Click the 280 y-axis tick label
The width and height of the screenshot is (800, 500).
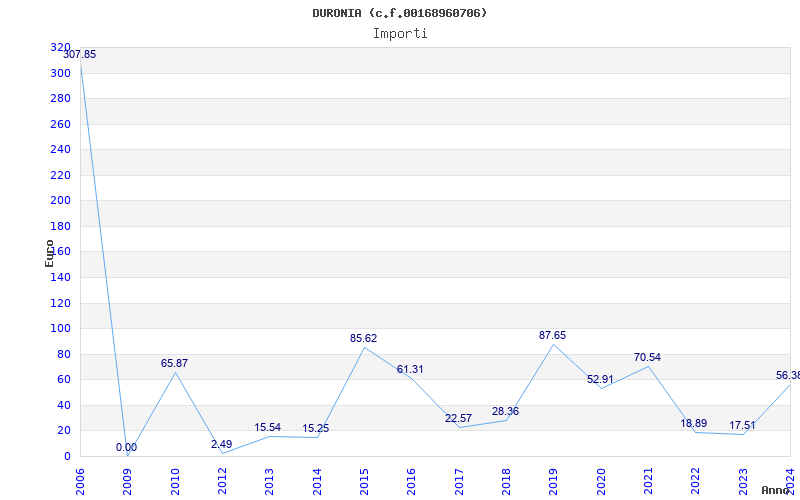tap(60, 98)
